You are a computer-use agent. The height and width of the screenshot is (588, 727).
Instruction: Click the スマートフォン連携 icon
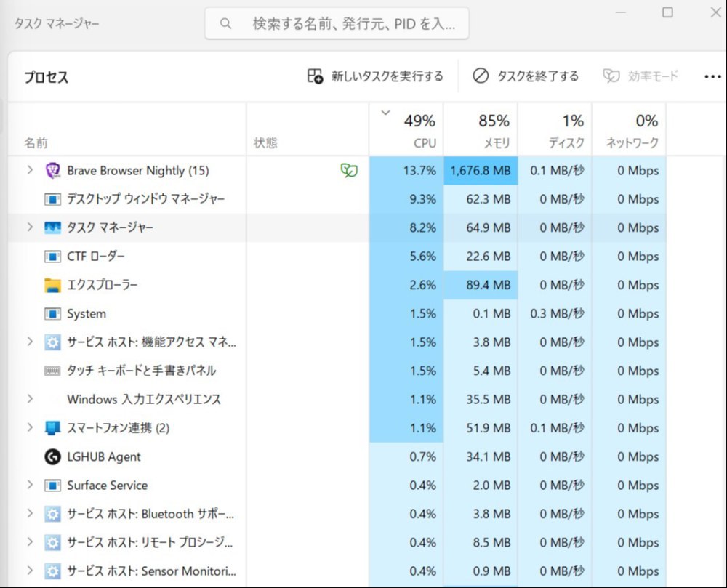[52, 428]
